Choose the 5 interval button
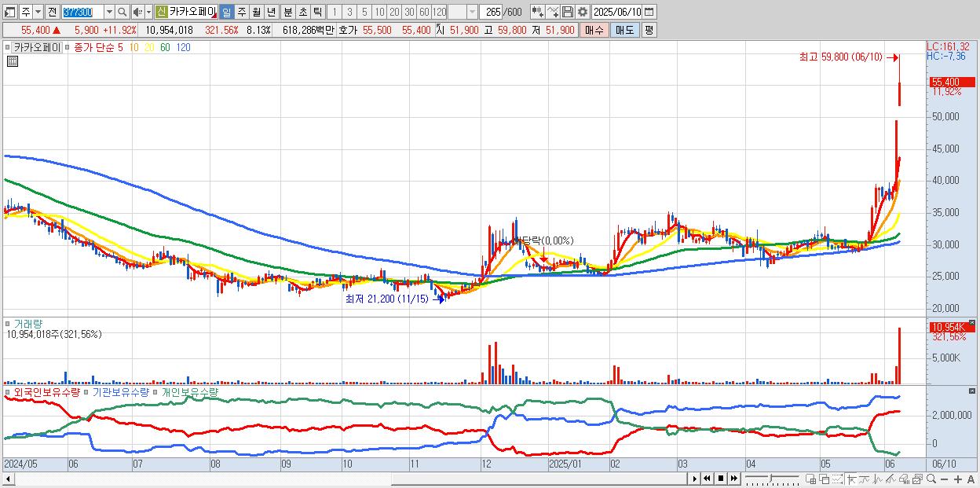 [364, 12]
